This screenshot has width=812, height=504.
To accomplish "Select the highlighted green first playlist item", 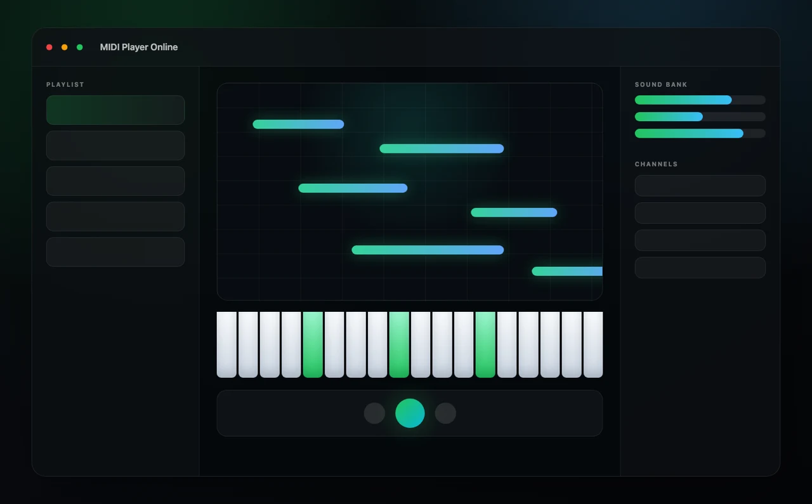I will (115, 110).
